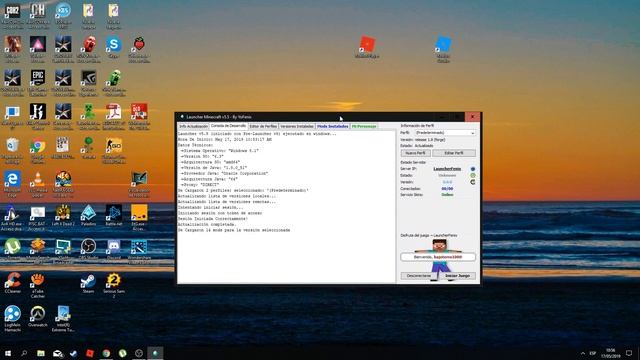Open the Versiones Instaladas tab
Viewport: 640px width, 360px height.
click(297, 127)
